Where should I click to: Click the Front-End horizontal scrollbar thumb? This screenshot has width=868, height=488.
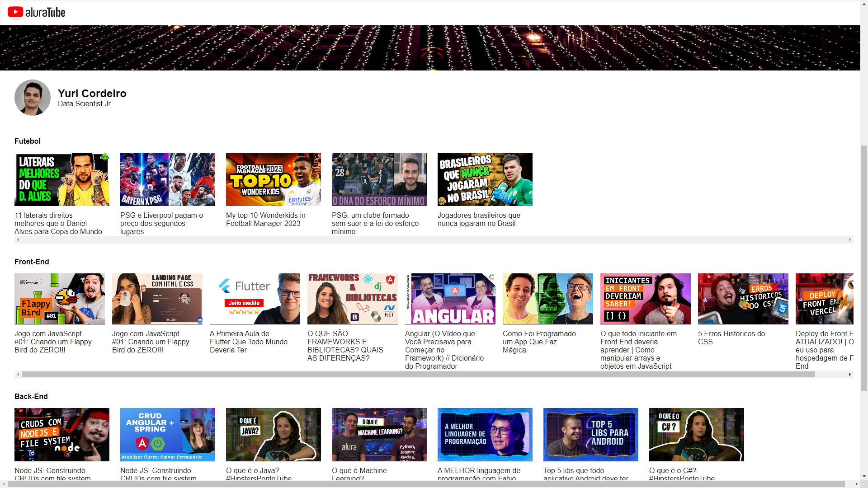(x=418, y=375)
